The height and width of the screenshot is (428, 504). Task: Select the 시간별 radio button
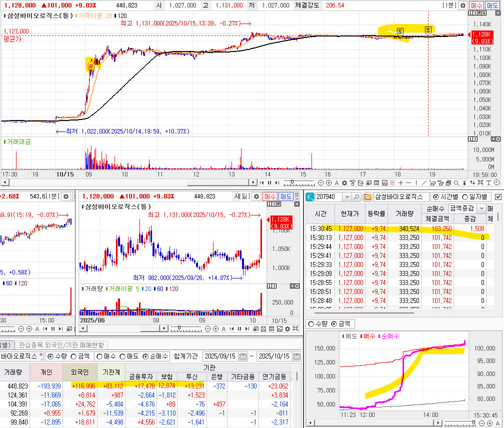pyautogui.click(x=436, y=197)
